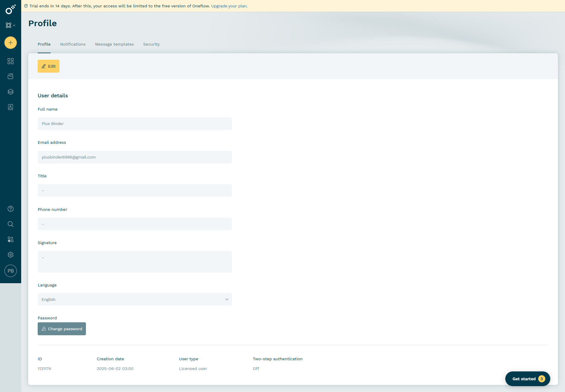Switch to the Notifications tab

73,44
